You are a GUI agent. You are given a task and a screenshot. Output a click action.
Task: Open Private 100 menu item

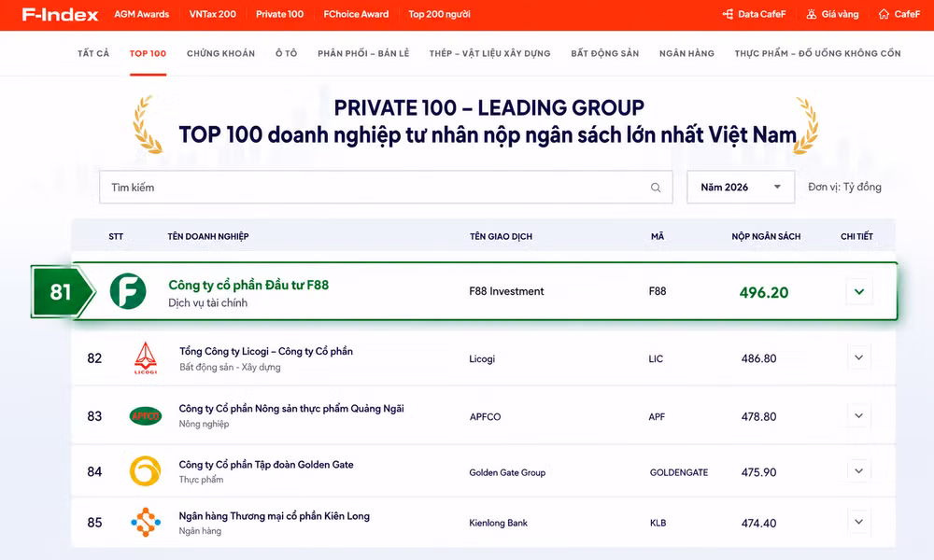(280, 14)
